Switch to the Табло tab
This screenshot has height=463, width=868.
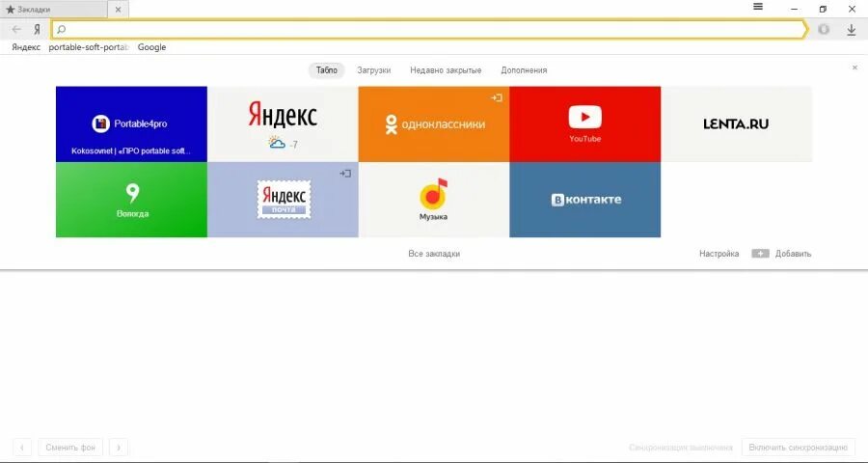327,70
